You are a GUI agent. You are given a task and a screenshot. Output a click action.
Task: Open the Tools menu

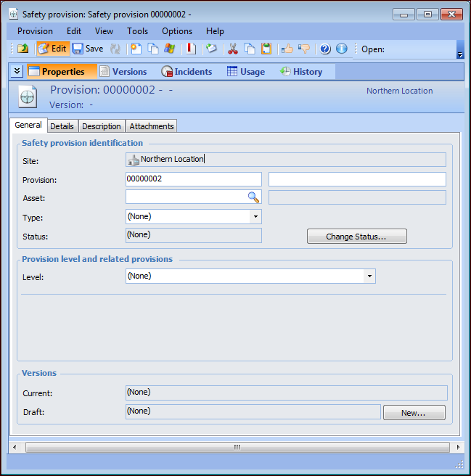[137, 31]
